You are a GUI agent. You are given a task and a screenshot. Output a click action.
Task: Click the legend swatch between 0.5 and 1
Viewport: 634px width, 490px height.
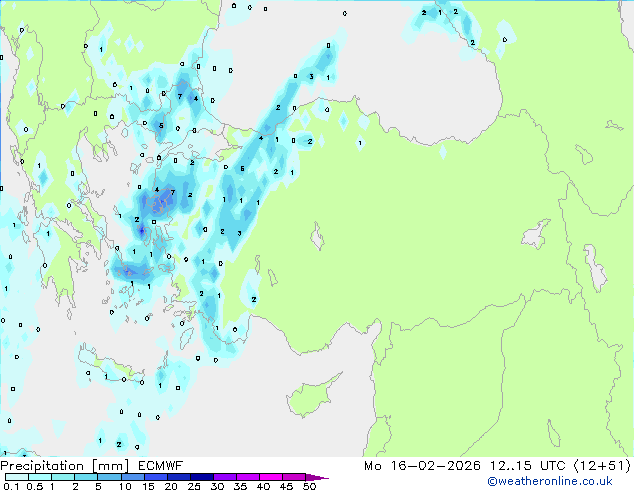40,477
